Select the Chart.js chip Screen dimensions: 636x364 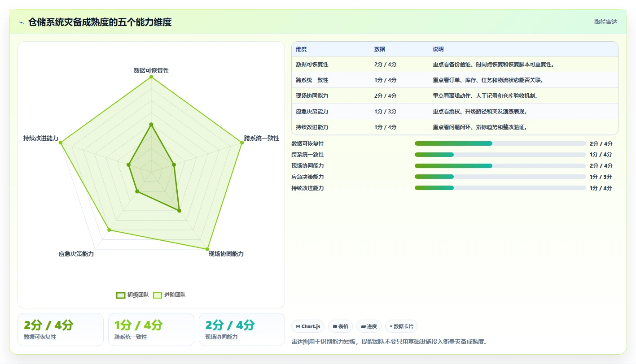[x=308, y=326]
